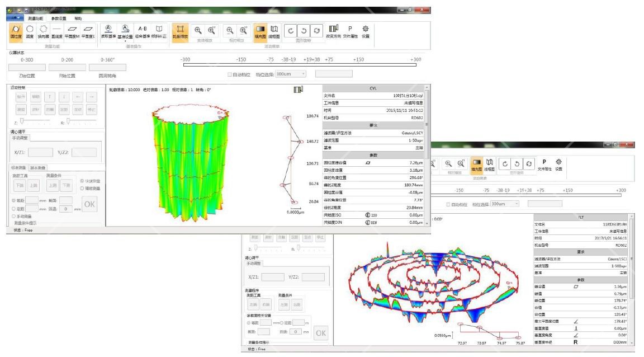Click the OK button in CVL window

click(89, 204)
